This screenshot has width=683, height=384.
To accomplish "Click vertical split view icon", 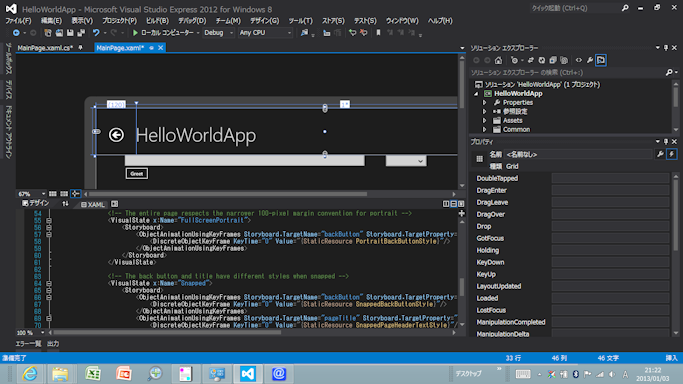I will click(x=446, y=204).
